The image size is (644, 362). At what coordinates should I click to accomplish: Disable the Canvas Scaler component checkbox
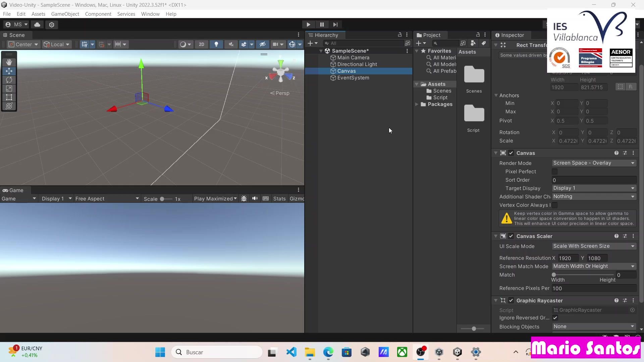coord(511,236)
